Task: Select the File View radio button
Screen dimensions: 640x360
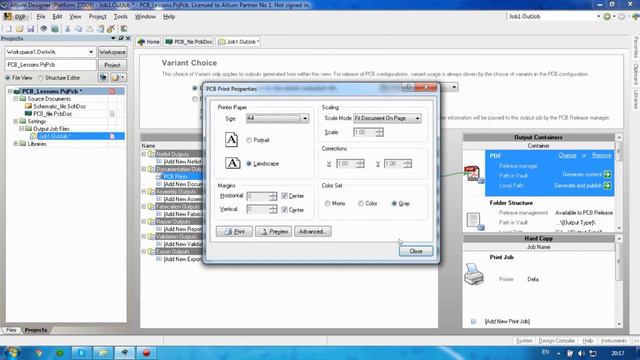Action: pos(7,78)
